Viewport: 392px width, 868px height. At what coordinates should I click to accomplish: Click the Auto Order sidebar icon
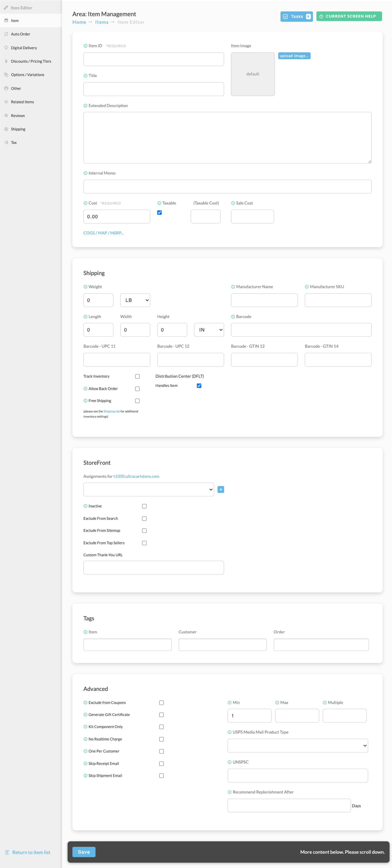pyautogui.click(x=6, y=34)
